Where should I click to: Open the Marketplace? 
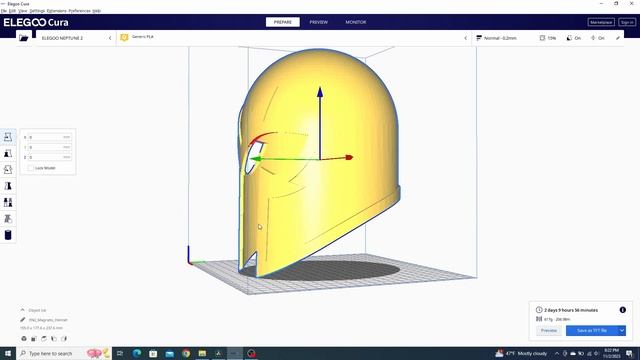[601, 22]
